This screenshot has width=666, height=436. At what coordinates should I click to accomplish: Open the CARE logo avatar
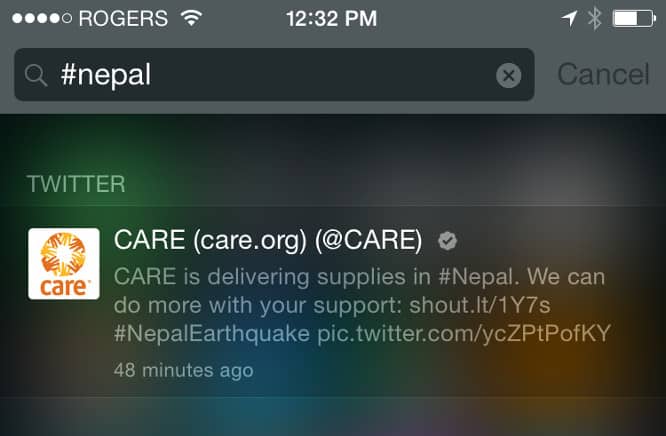pyautogui.click(x=64, y=264)
